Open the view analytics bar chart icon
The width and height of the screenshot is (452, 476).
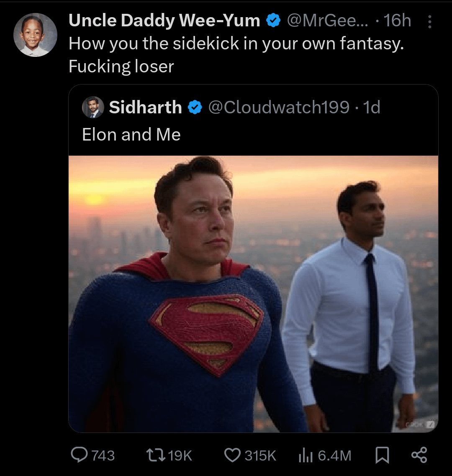tap(306, 455)
